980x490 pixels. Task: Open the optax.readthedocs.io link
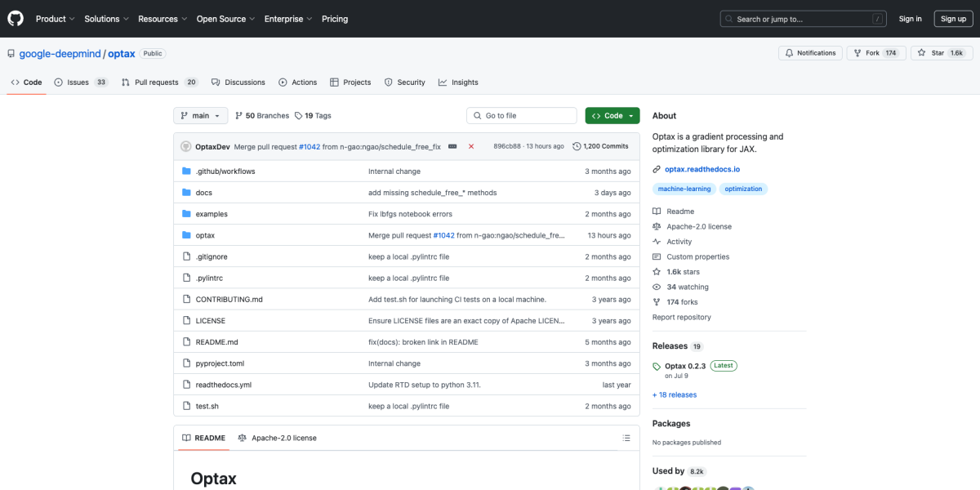click(702, 169)
